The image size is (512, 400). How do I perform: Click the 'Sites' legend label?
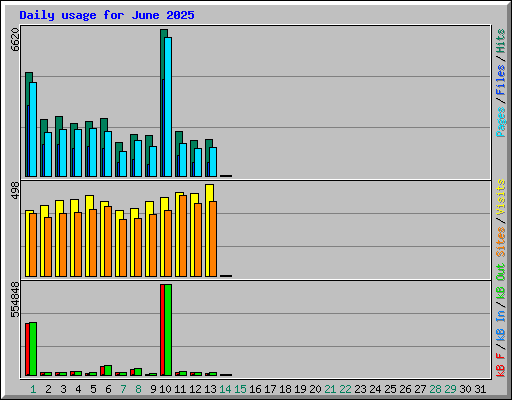pyautogui.click(x=501, y=242)
